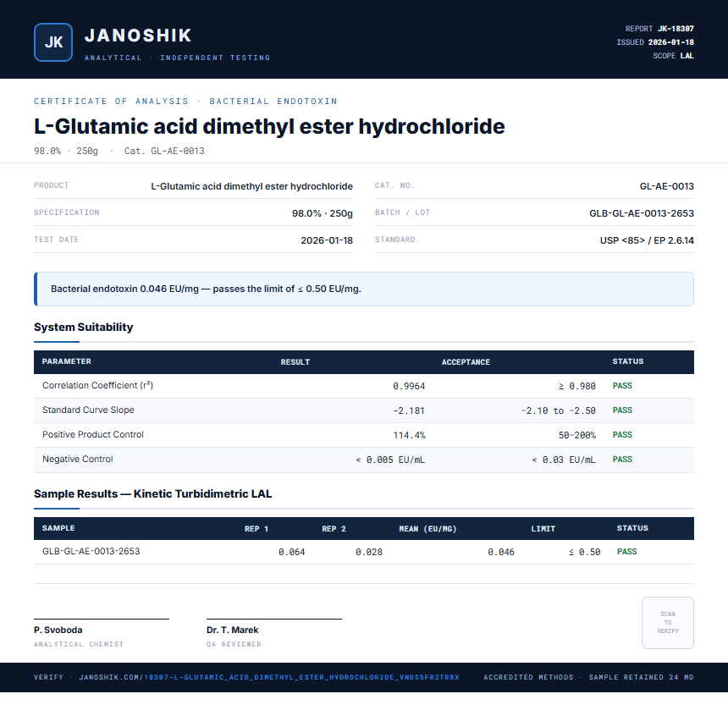Image resolution: width=728 pixels, height=716 pixels.
Task: Click PASS status for Correlation Coefficient
Action: [x=622, y=386]
